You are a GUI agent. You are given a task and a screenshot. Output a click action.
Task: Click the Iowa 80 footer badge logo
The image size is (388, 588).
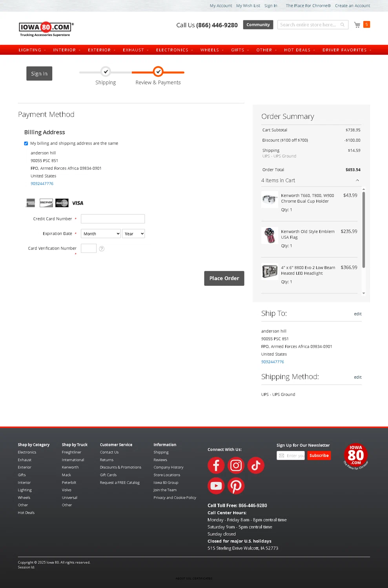pyautogui.click(x=356, y=456)
